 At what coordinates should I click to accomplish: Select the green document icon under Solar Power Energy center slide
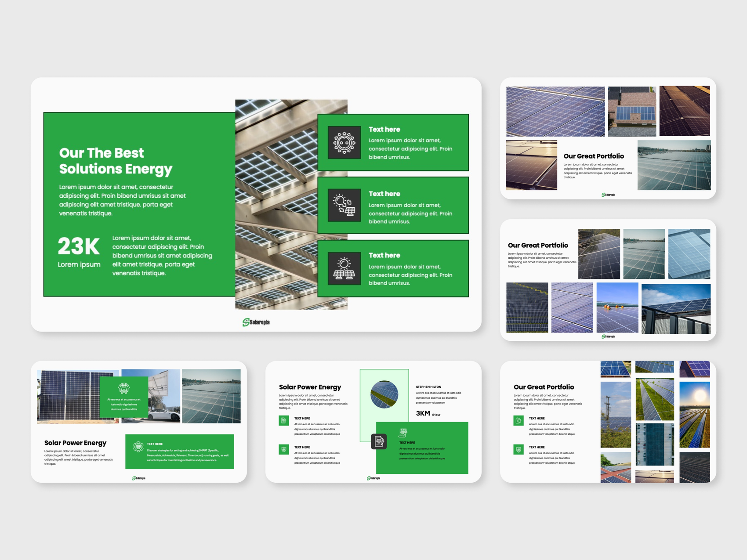click(x=284, y=421)
